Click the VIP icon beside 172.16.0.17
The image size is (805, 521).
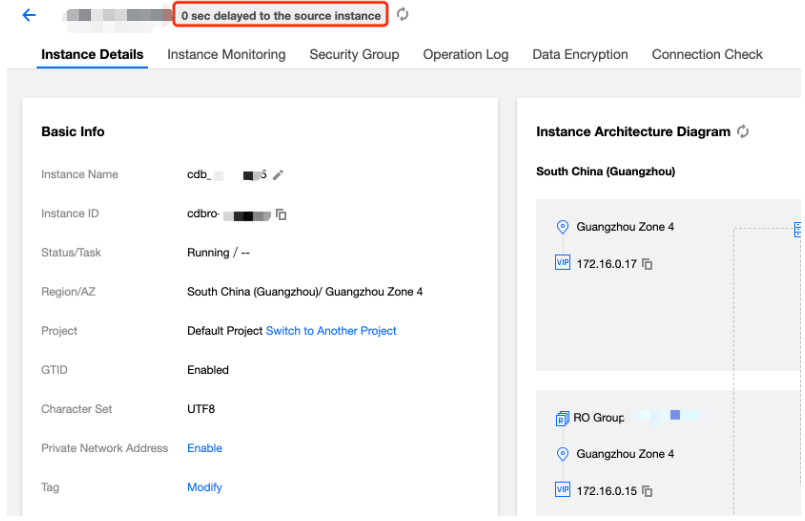tap(562, 263)
